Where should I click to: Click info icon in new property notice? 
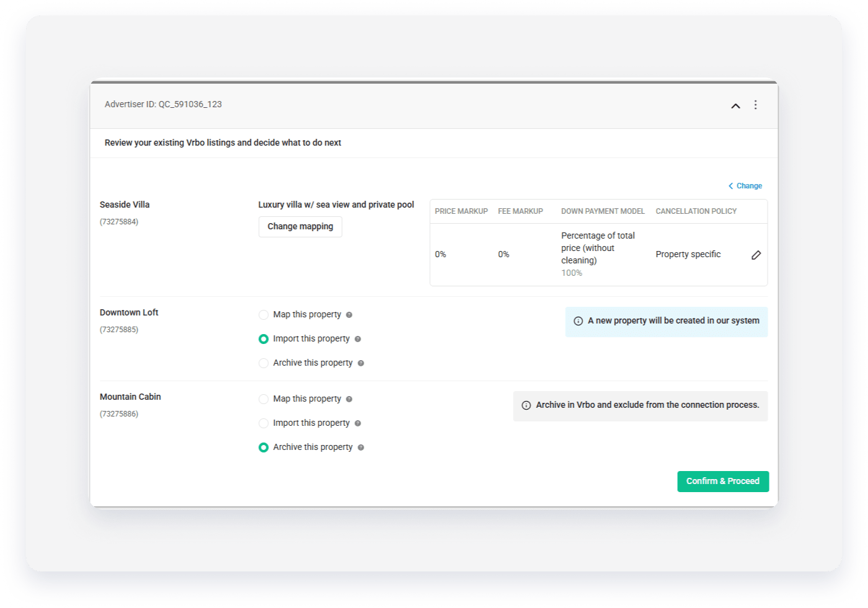578,321
